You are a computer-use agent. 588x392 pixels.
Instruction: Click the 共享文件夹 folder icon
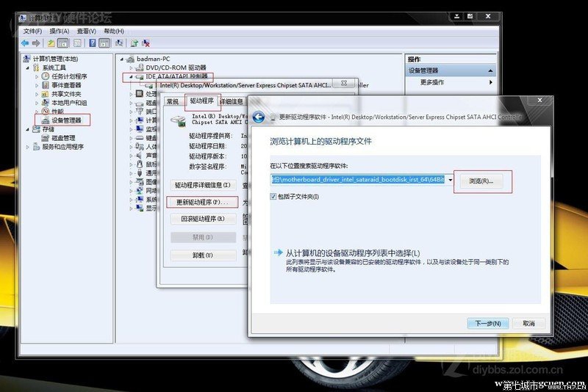tap(46, 94)
